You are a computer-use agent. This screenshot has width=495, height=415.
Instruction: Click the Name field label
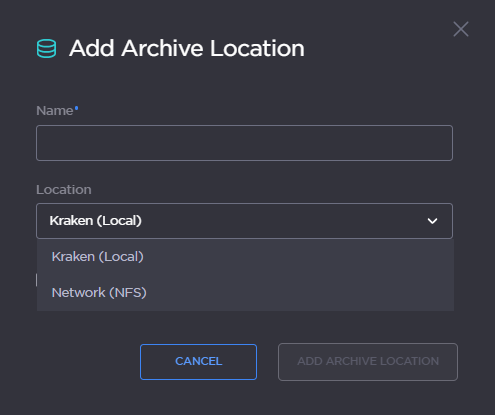point(54,111)
